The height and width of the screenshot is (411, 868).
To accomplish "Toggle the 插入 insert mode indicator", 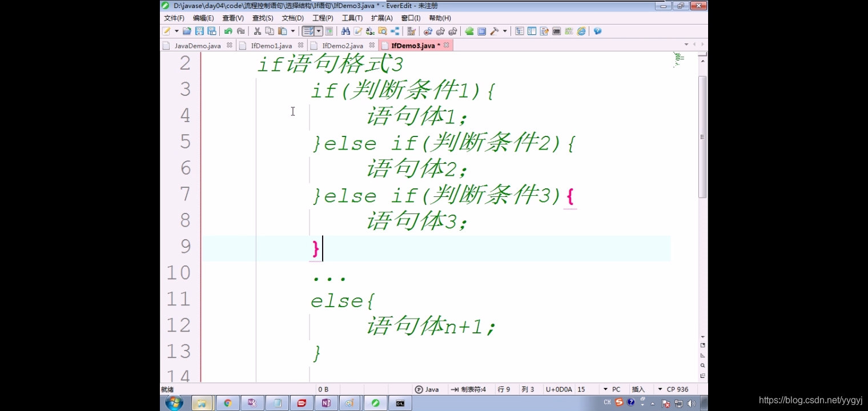I will point(638,389).
